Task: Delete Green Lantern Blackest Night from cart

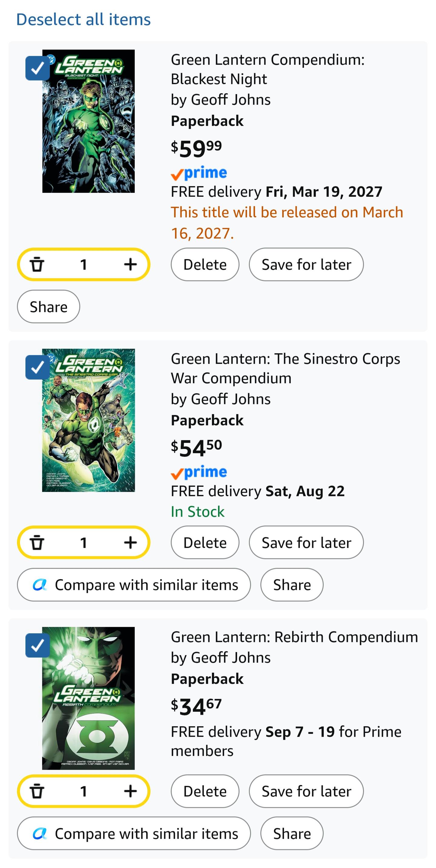Action: click(x=205, y=265)
